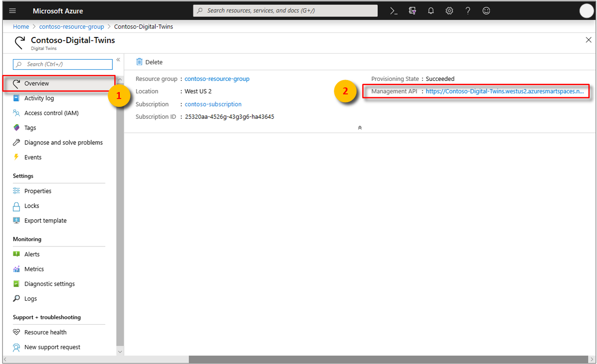Show notifications bell panel
This screenshot has width=597, height=364.
[x=431, y=11]
